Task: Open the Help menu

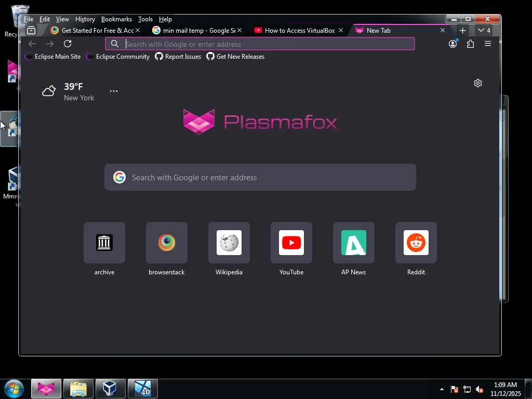Action: coord(165,19)
